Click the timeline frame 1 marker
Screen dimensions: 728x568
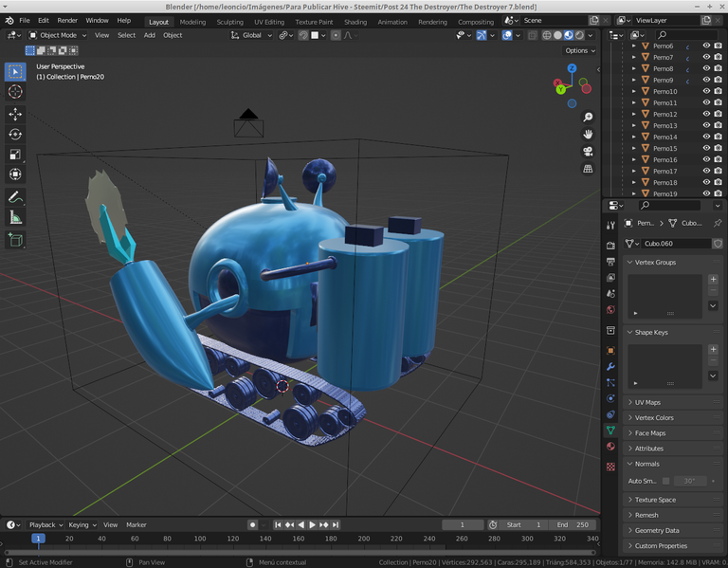tap(38, 539)
